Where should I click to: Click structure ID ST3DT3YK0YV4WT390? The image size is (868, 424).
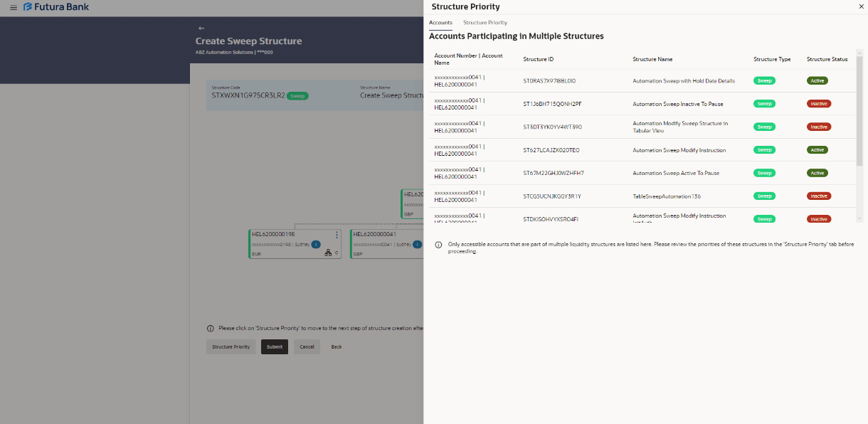pos(552,127)
